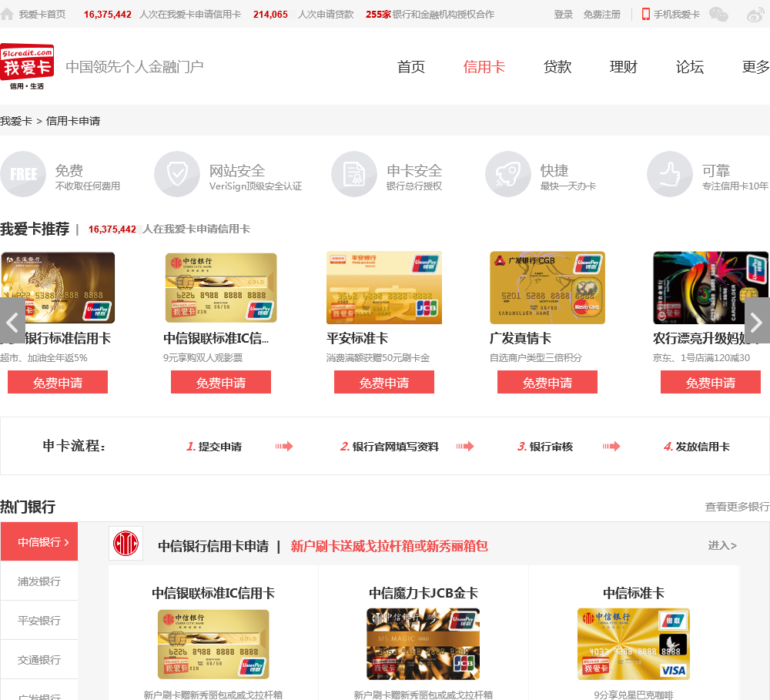
Task: Click 新户刷卡送威戈拉杆箱或新秀丽箱包 promo link
Action: point(389,546)
